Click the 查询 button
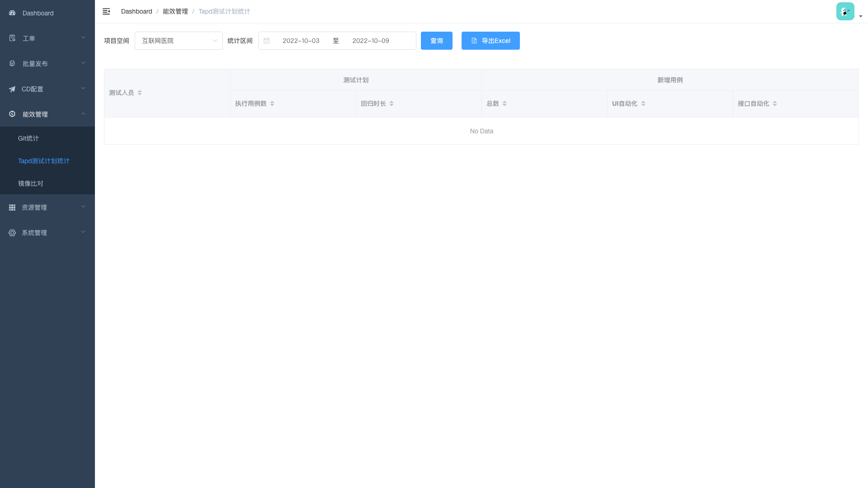Viewport: 868px width, 488px height. [436, 41]
